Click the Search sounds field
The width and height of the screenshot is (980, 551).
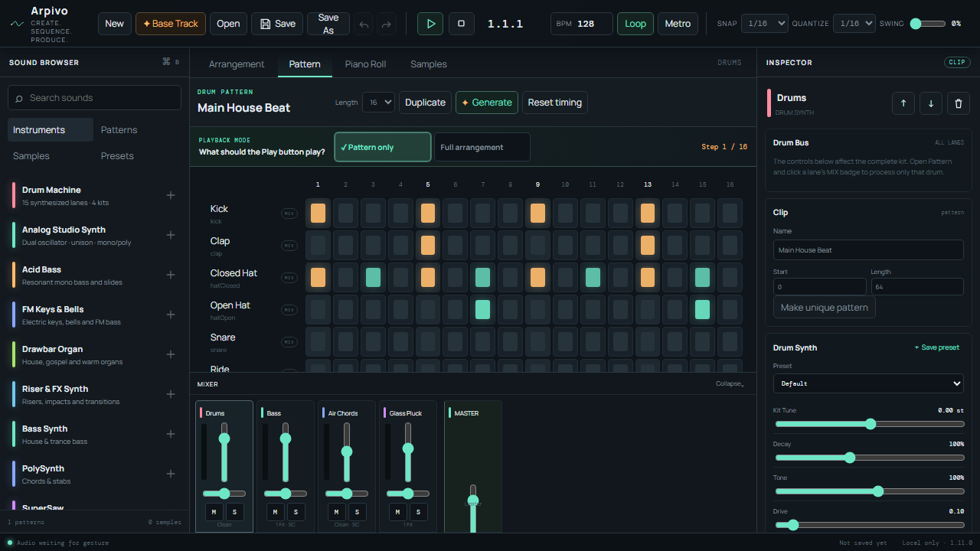point(94,98)
